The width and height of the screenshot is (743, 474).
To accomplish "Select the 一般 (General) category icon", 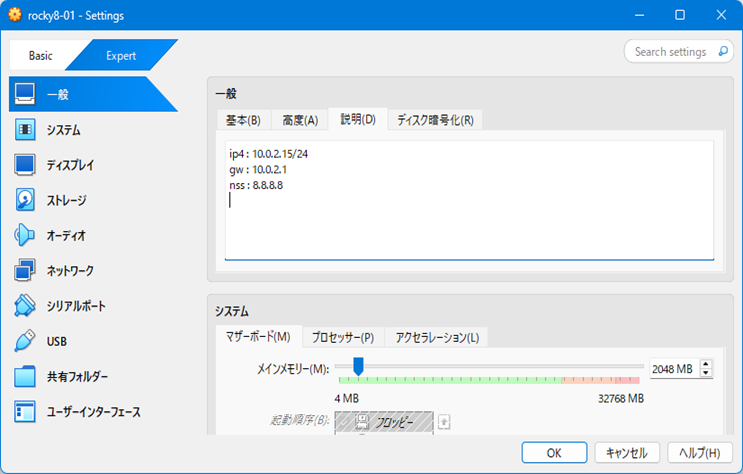I will coord(25,94).
